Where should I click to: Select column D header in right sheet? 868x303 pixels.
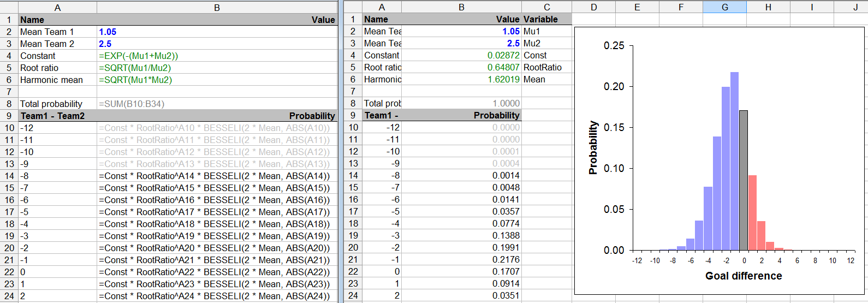(593, 7)
